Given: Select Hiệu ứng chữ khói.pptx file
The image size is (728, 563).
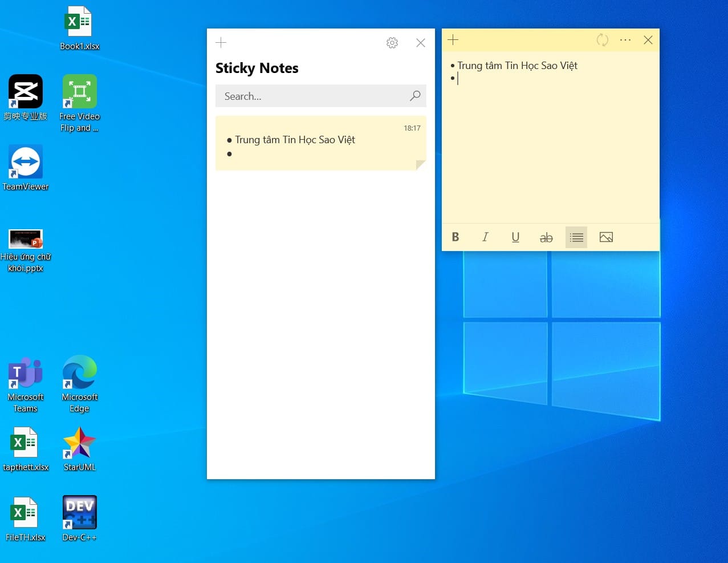Looking at the screenshot, I should [26, 250].
